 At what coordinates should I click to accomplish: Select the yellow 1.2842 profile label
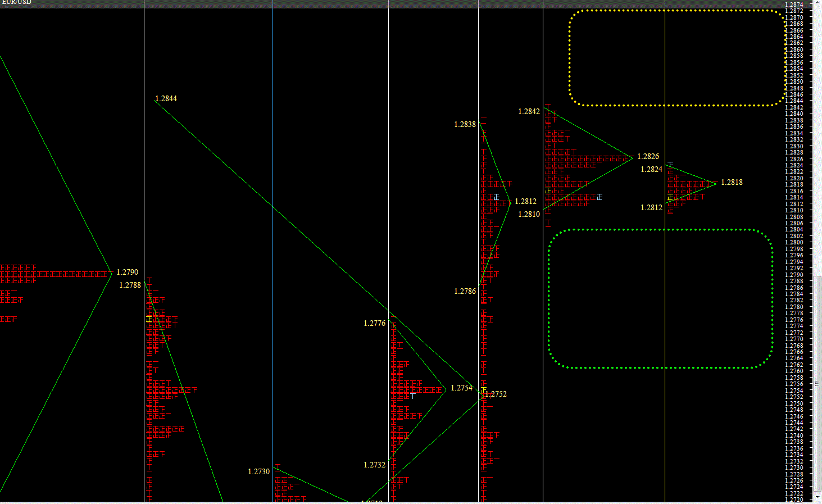pos(529,111)
